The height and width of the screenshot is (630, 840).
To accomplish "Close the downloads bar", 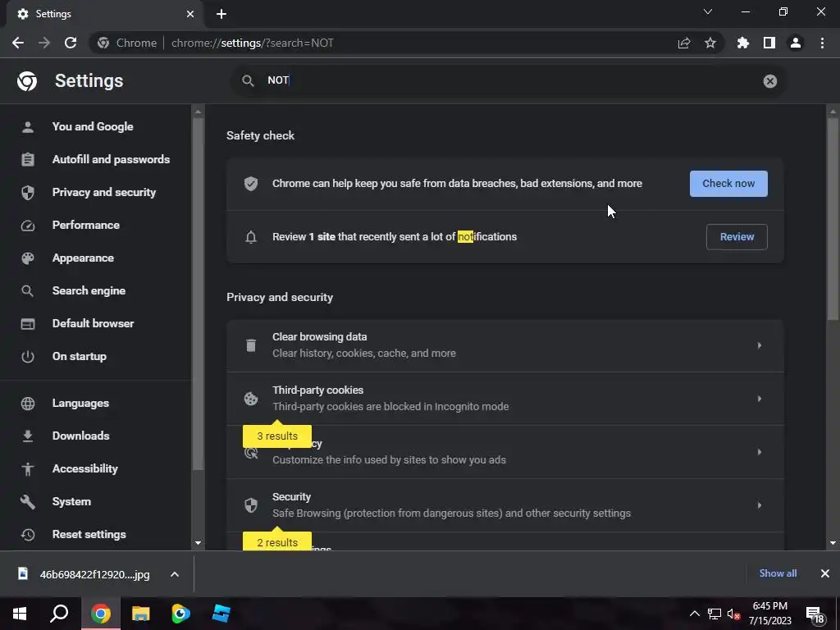I will (x=825, y=573).
